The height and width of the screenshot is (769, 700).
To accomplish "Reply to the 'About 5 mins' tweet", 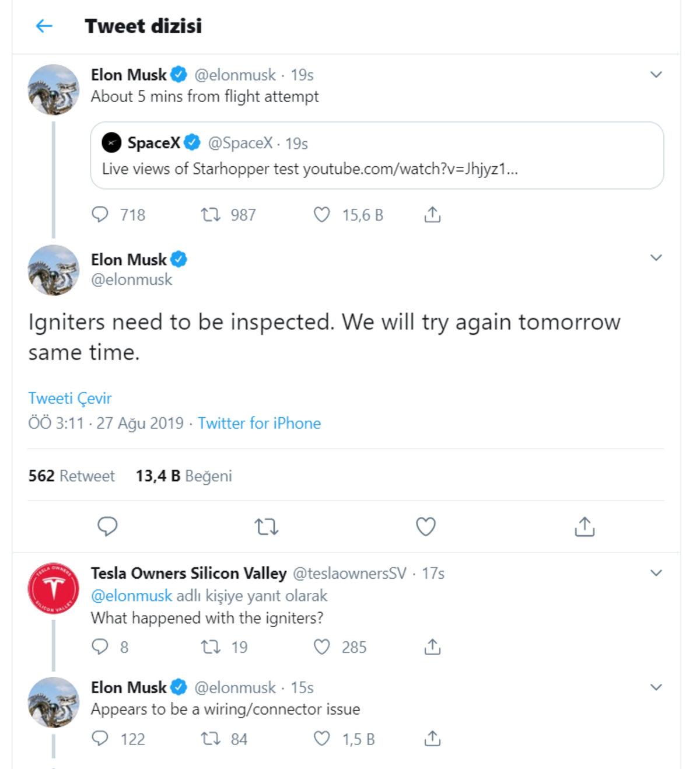I will pyautogui.click(x=100, y=215).
